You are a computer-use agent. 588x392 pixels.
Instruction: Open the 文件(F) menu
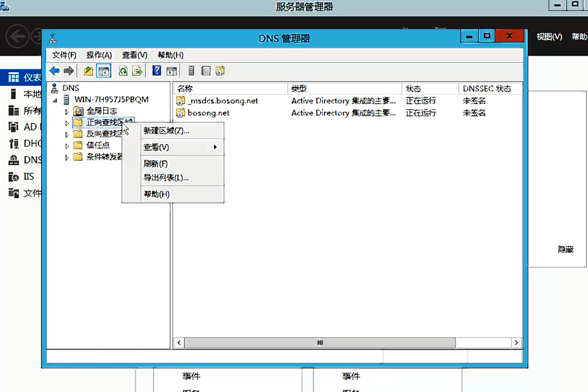(x=64, y=55)
